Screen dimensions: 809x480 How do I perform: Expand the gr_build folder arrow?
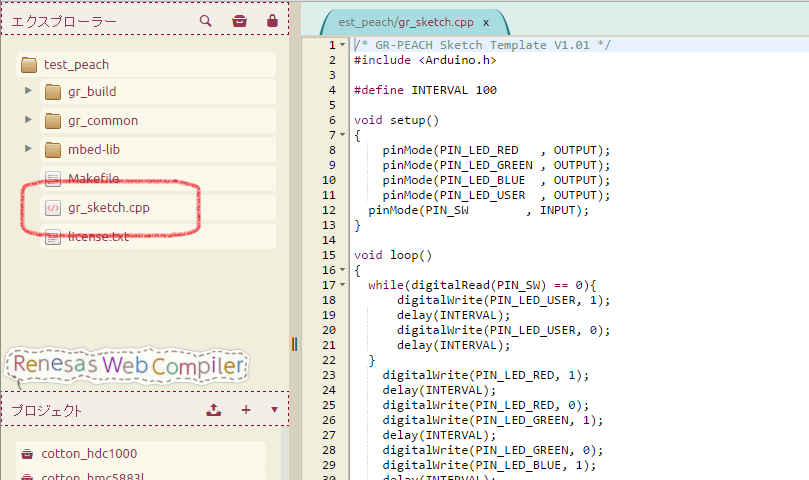[x=29, y=92]
